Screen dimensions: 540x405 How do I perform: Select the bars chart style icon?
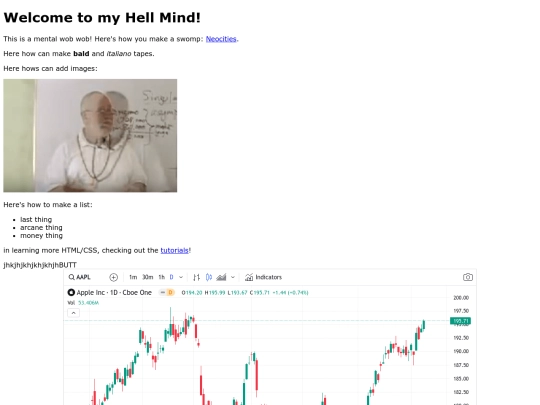click(x=196, y=277)
